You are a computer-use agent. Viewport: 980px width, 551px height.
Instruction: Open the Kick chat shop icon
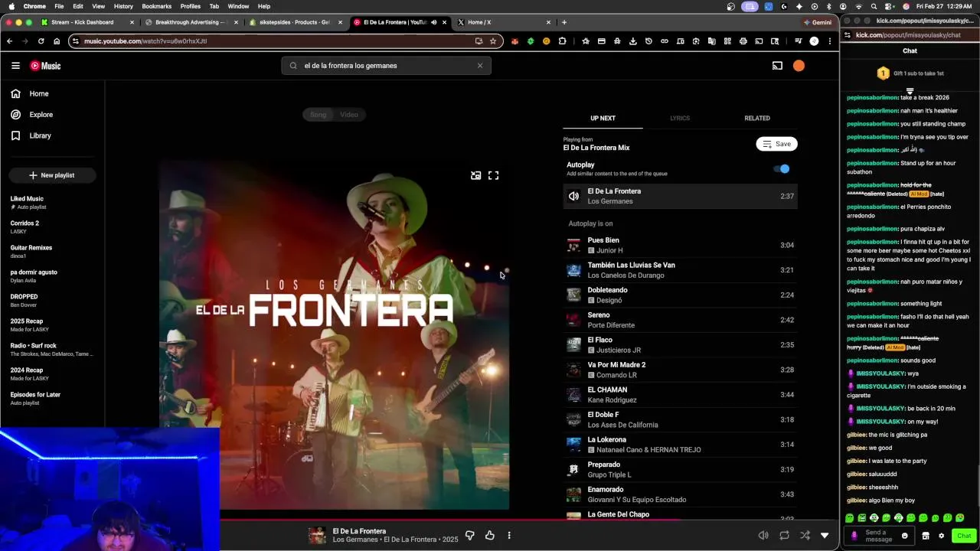pyautogui.click(x=925, y=536)
